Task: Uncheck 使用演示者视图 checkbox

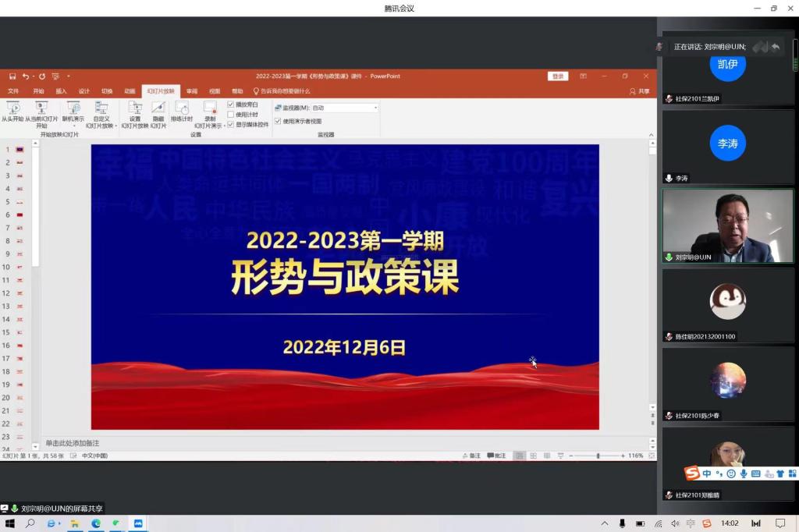Action: click(278, 121)
